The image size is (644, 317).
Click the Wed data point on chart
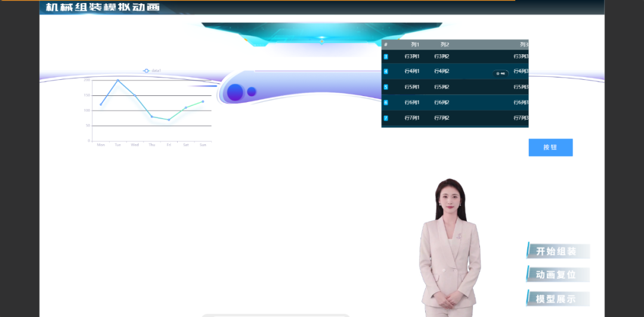[135, 96]
